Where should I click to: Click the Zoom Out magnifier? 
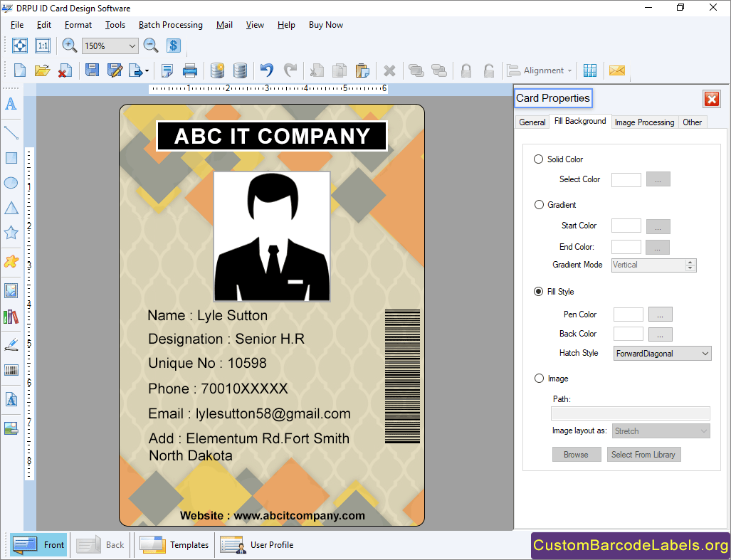[x=151, y=46]
